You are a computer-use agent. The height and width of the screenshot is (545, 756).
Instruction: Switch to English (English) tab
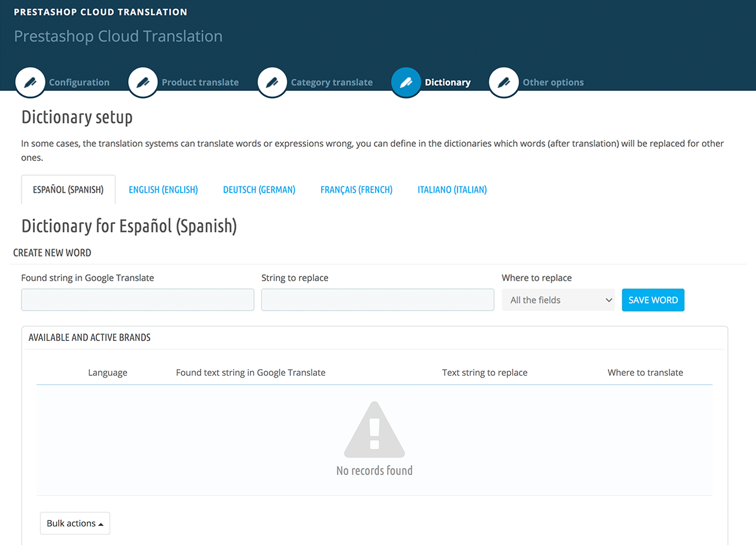pos(163,190)
